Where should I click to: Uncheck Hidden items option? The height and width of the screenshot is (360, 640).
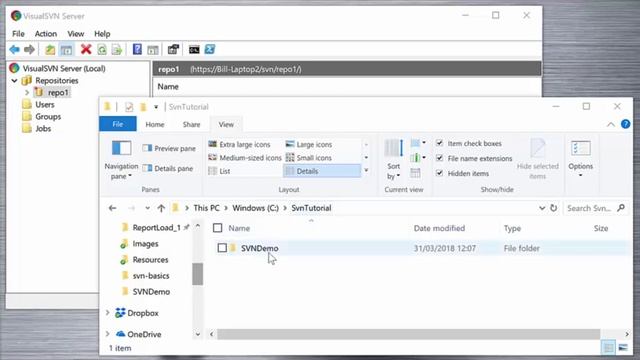(x=440, y=173)
